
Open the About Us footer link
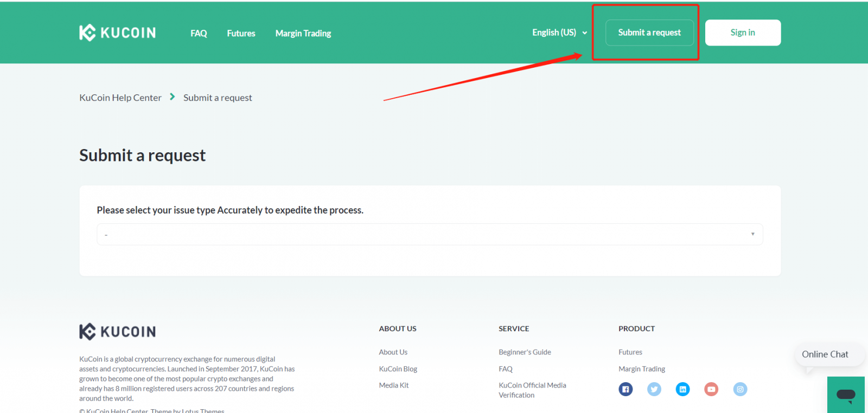(393, 352)
